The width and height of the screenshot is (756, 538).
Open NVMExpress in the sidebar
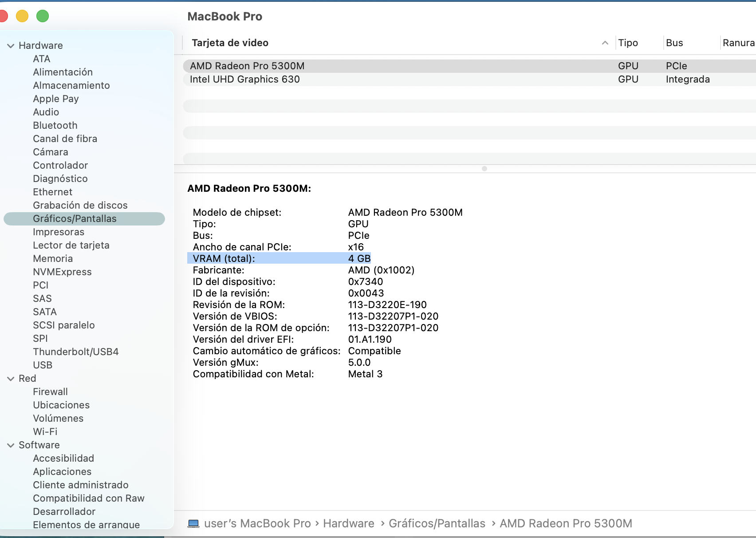coord(62,272)
